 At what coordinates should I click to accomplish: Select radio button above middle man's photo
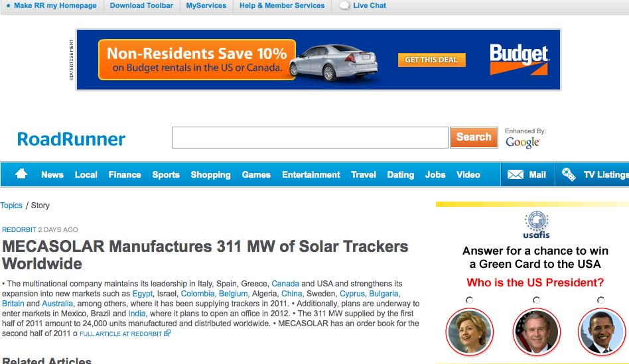click(536, 300)
